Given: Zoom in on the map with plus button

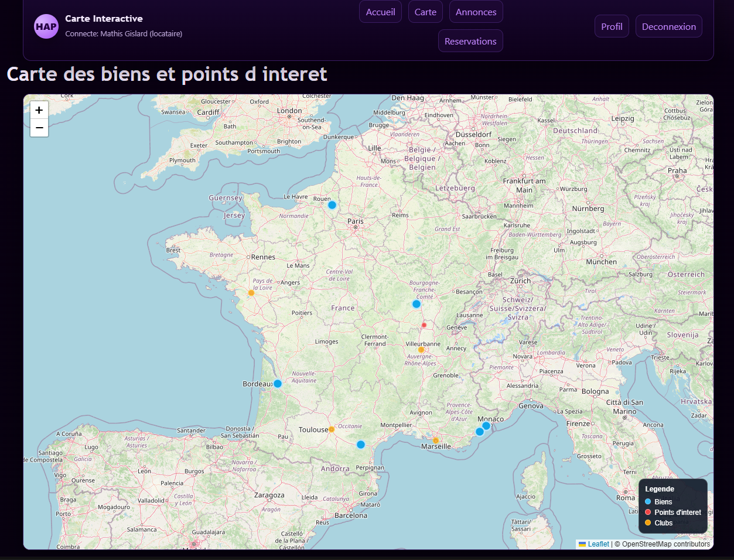Looking at the screenshot, I should [39, 110].
